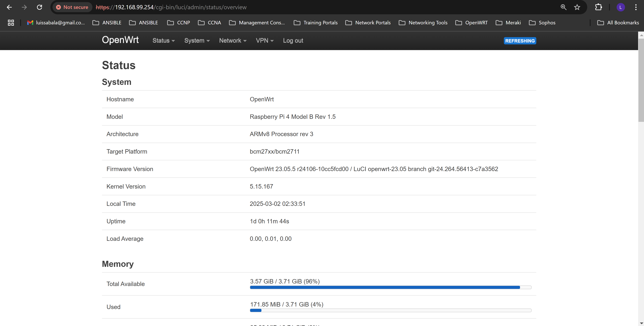Open the Training Portals bookmark folder
Image resolution: width=644 pixels, height=326 pixels.
316,23
